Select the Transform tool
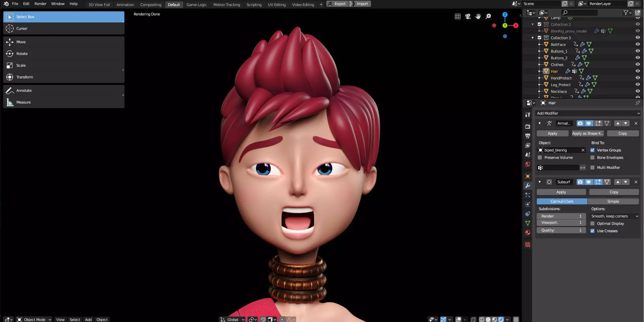The height and width of the screenshot is (322, 644). pos(64,77)
